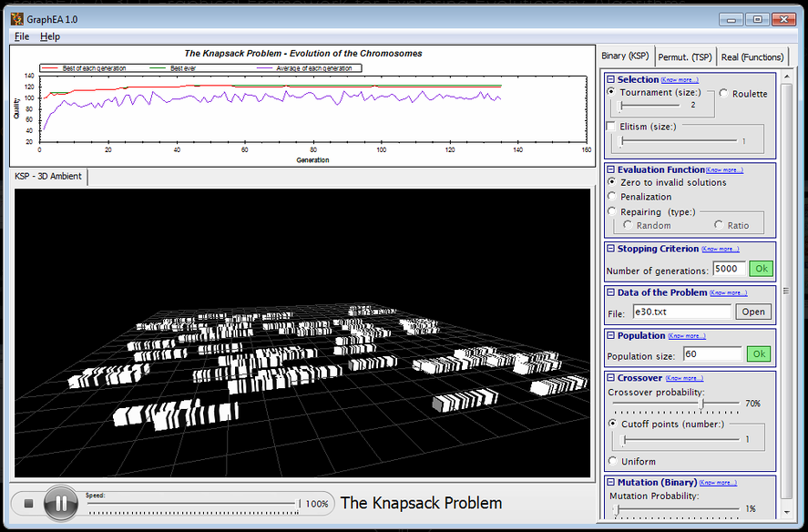Switch to the Permut. (TSP) tab
The height and width of the screenshot is (532, 808).
click(685, 56)
